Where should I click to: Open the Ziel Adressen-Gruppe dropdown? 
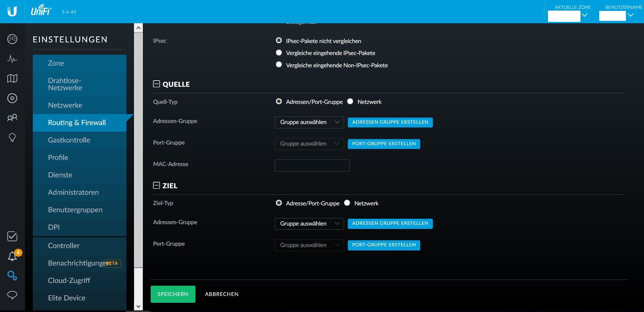tap(309, 224)
